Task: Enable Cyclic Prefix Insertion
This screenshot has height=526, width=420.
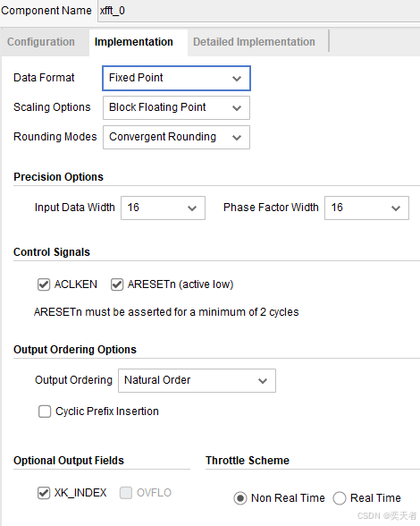Action: coord(45,411)
